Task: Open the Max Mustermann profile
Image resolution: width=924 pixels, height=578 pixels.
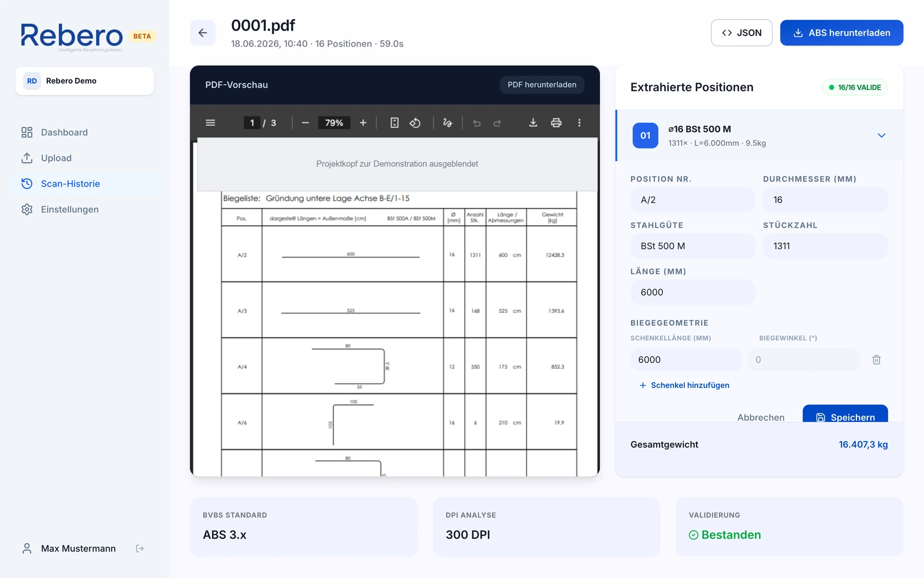Action: pos(69,549)
